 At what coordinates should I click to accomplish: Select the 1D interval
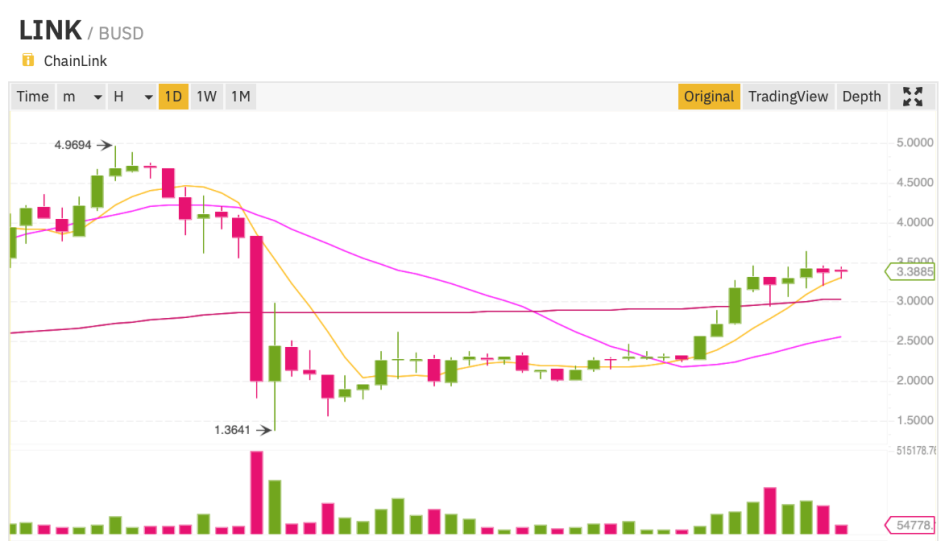[x=174, y=96]
